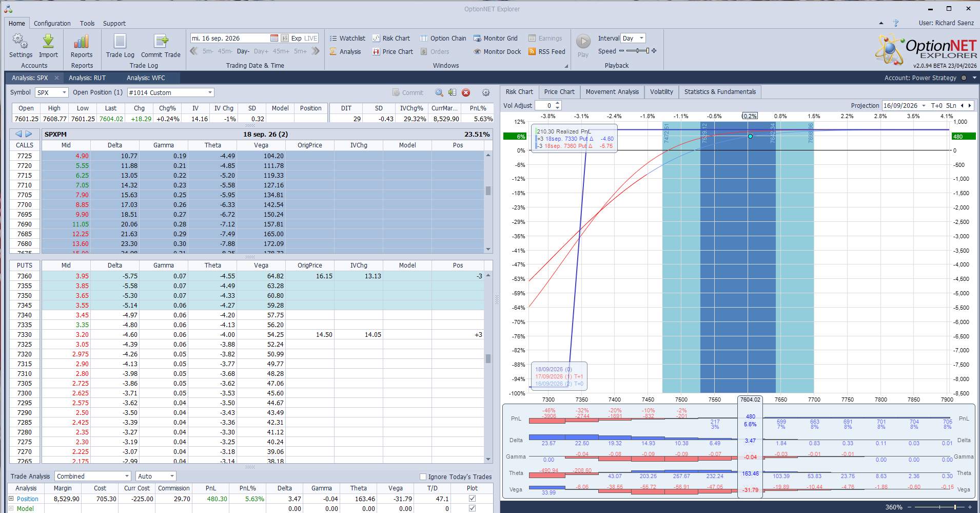Toggle the Plot checkbox for Model row
Screen dimensions: 980x513
click(x=472, y=508)
